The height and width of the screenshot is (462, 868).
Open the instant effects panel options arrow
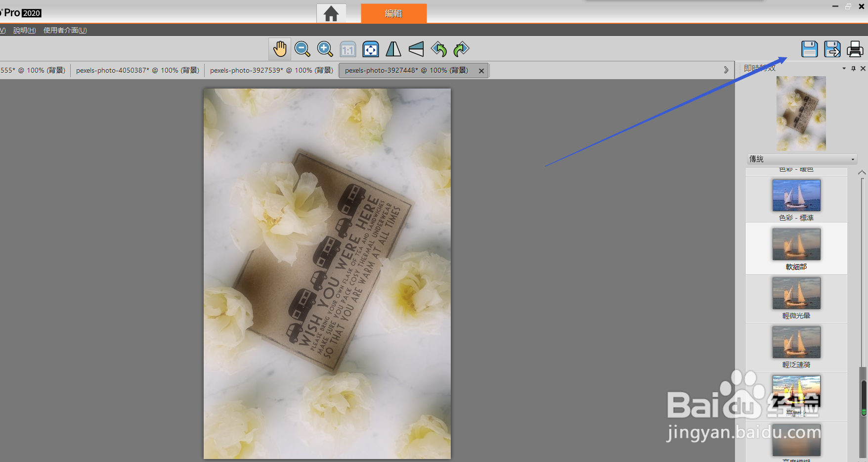click(x=844, y=68)
